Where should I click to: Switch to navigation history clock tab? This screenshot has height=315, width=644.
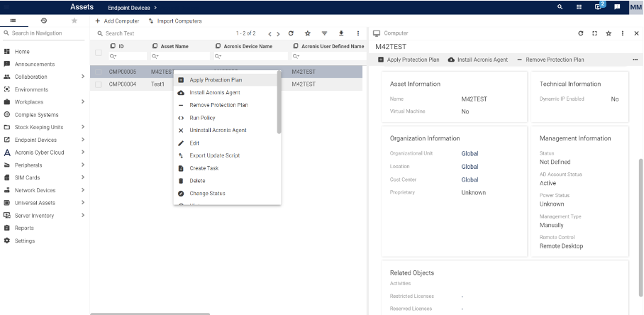point(43,21)
